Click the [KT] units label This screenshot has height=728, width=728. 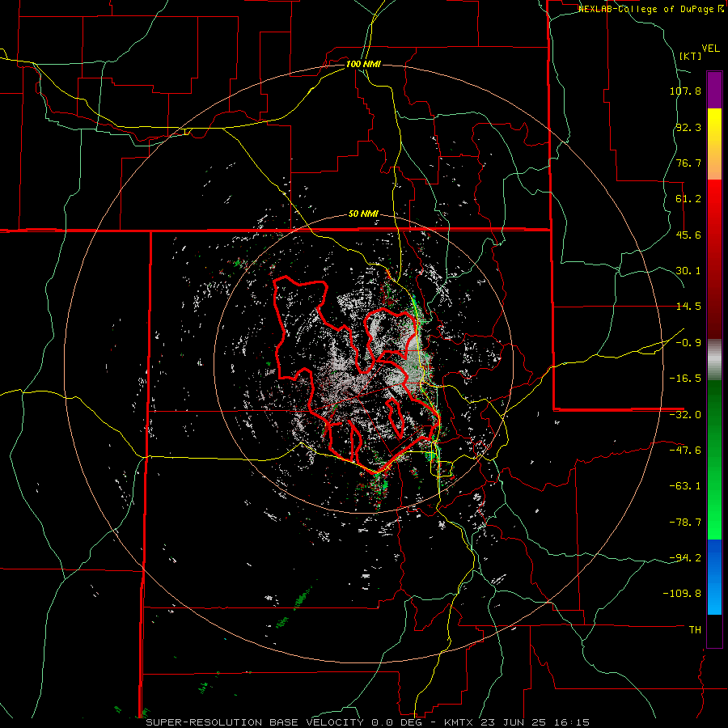(690, 56)
